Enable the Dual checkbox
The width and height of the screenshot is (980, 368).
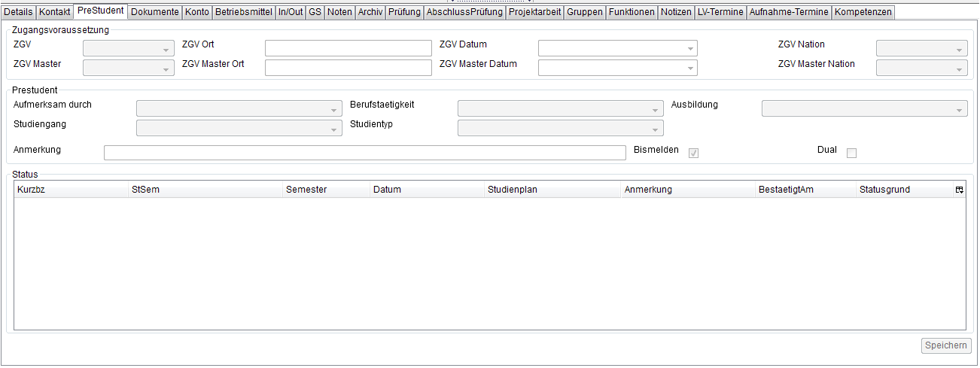coord(852,154)
